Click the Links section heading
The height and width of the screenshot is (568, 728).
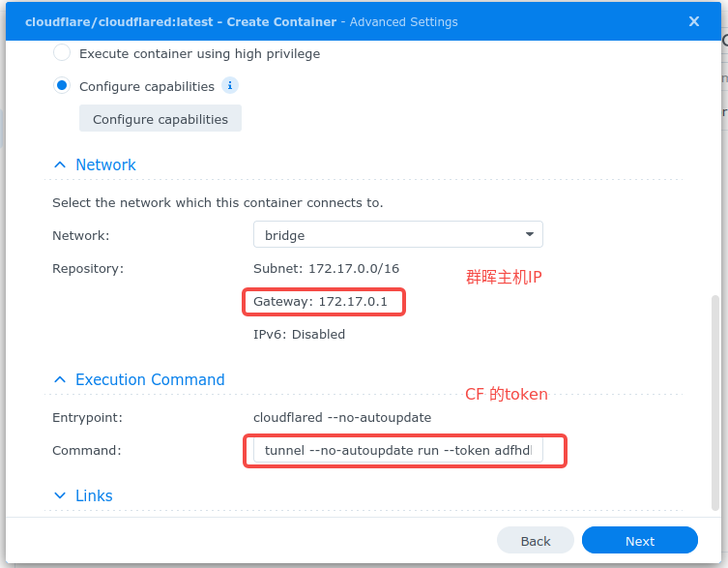click(94, 496)
